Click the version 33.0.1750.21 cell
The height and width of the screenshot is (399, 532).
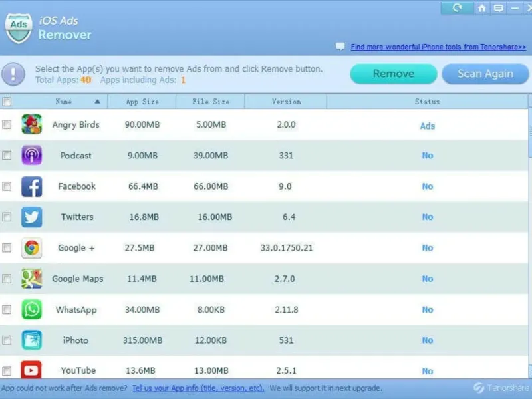coord(287,248)
